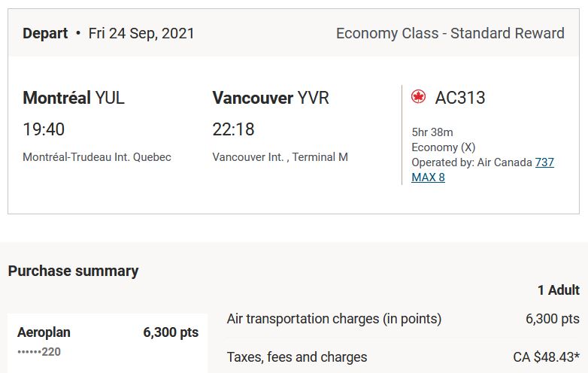Viewport: 588px width, 373px height.
Task: Click the Air Canada maple leaf logo
Action: (418, 97)
